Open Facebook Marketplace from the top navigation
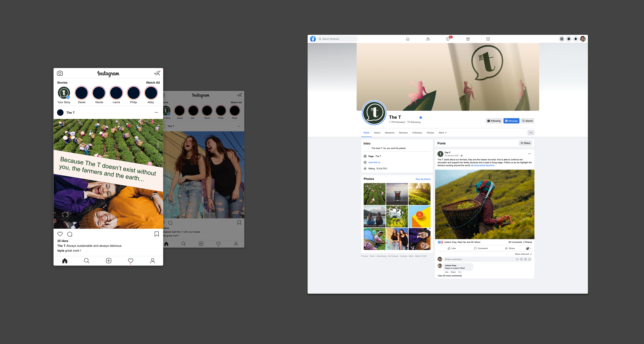Viewport: 644px width, 344px height. (468, 39)
